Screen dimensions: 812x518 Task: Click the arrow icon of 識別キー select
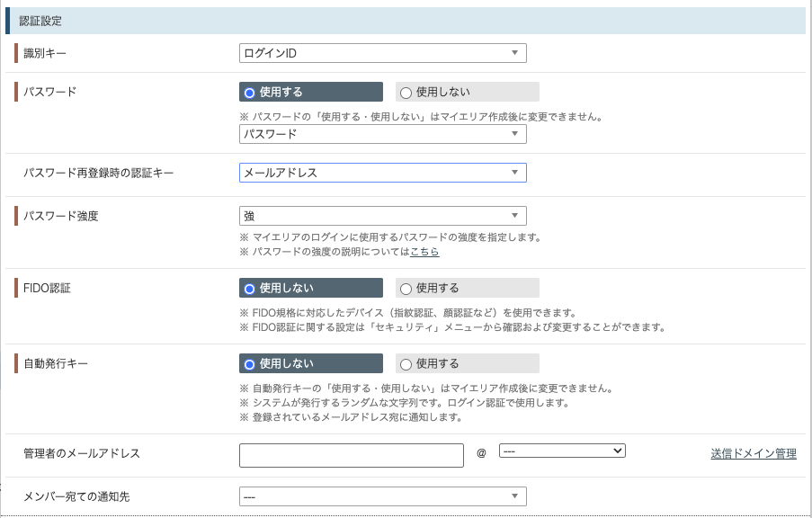click(514, 53)
